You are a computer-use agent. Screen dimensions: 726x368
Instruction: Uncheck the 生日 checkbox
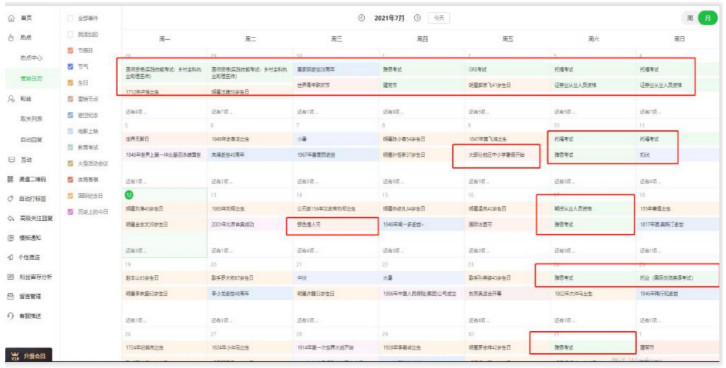[x=70, y=83]
